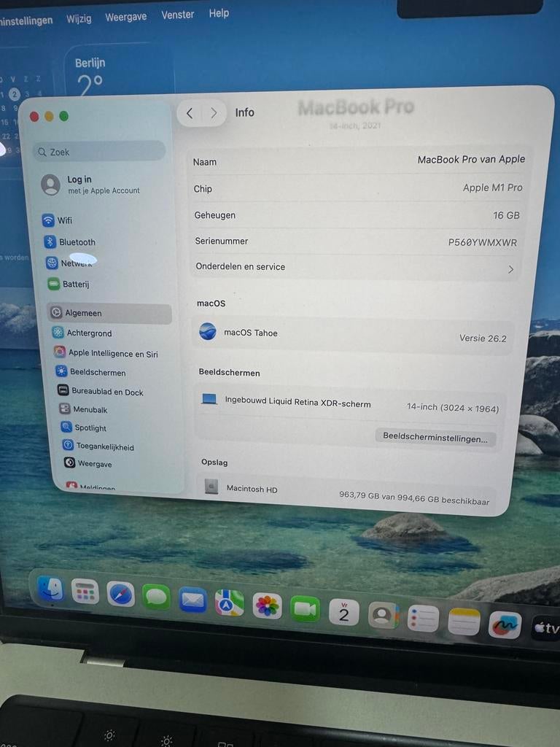Click the macOS Tahoe row
The height and width of the screenshot is (747, 560).
[353, 334]
